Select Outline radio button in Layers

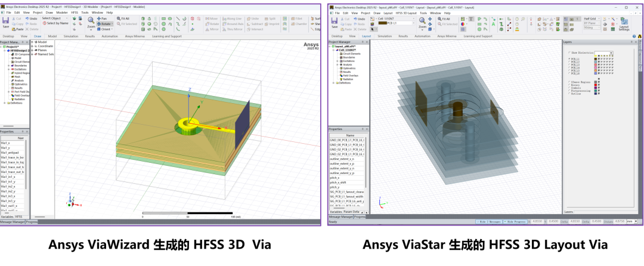tap(569, 94)
